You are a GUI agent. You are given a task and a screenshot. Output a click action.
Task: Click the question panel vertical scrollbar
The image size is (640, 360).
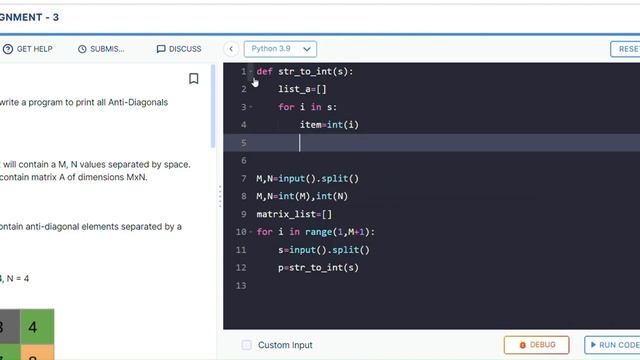pos(213,106)
